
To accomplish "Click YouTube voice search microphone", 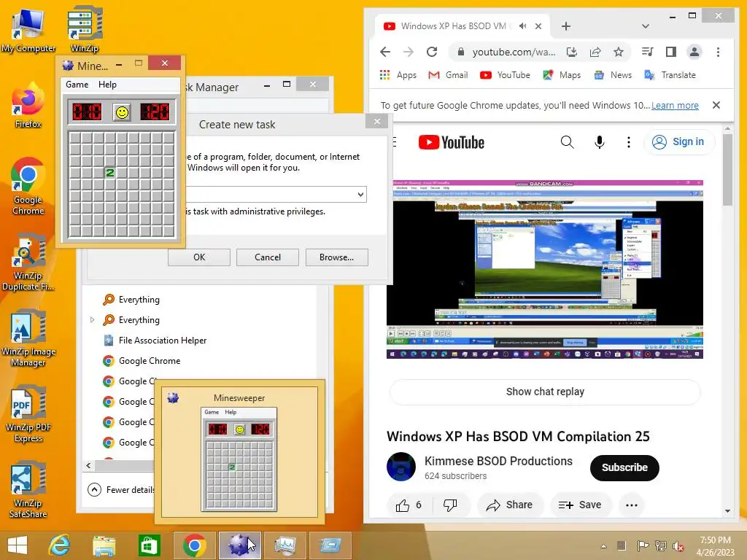I will coord(600,142).
